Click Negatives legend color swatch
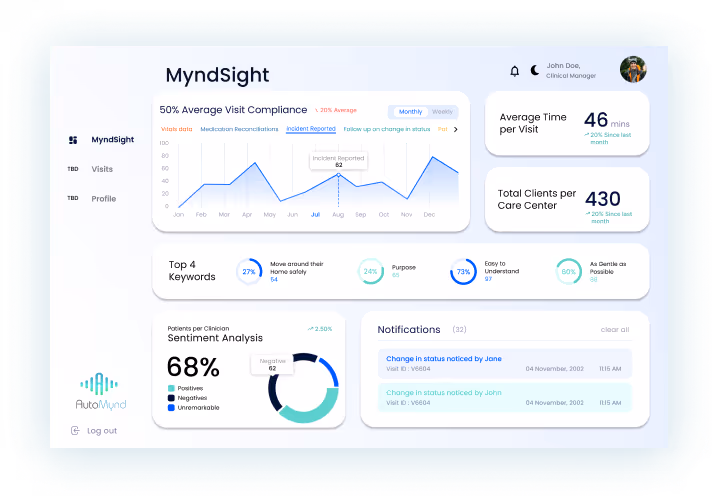This screenshot has width=718, height=502. pyautogui.click(x=171, y=398)
